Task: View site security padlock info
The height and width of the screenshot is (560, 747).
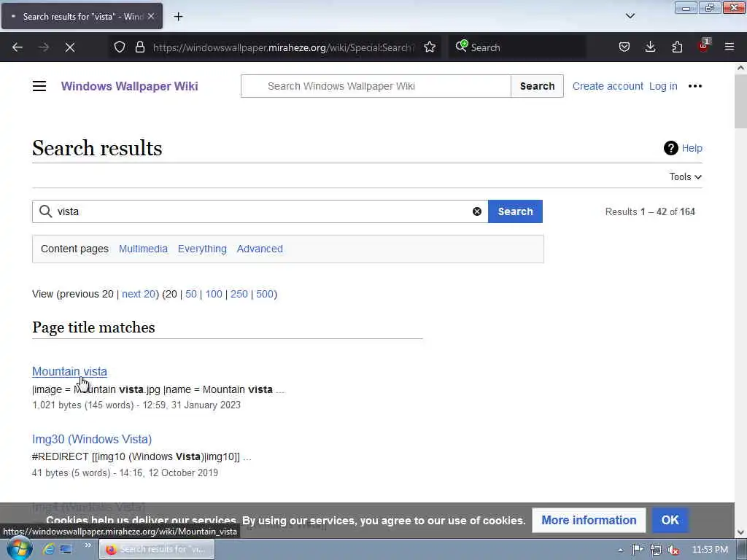Action: (x=139, y=47)
